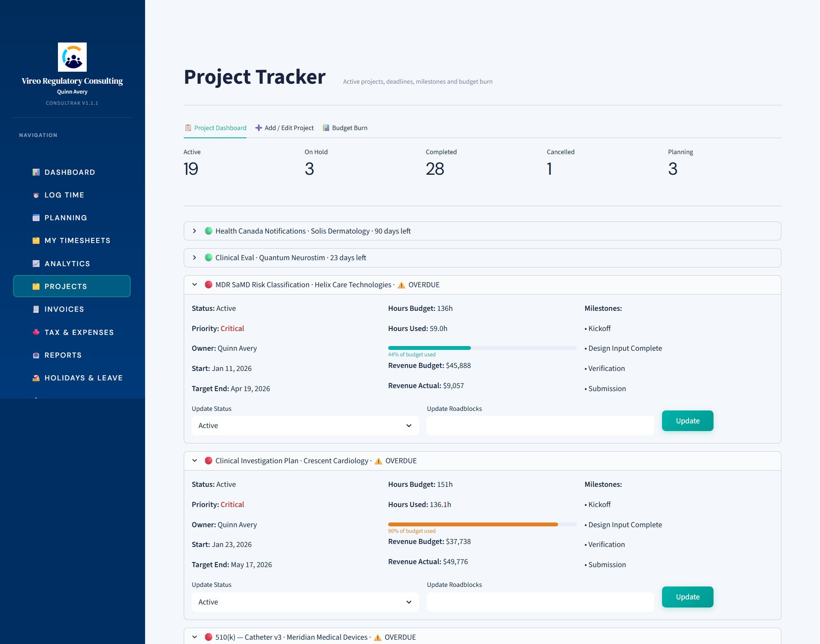Click the Tax & Expenses maple leaf icon
Image resolution: width=820 pixels, height=644 pixels.
click(36, 332)
